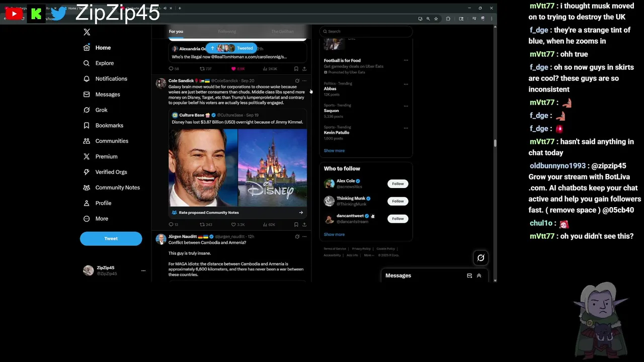Open options for Football is for Food ad
This screenshot has height=362, width=644.
pyautogui.click(x=406, y=60)
